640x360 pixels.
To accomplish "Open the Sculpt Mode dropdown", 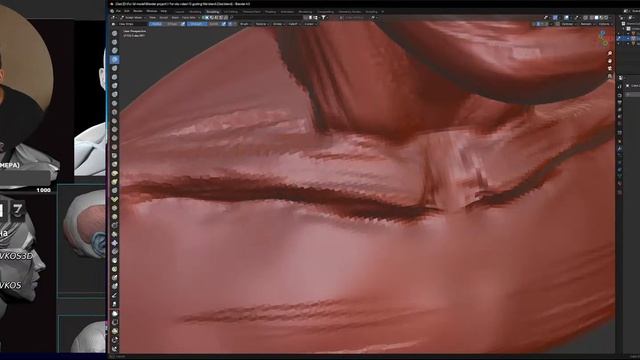I will click(x=132, y=18).
